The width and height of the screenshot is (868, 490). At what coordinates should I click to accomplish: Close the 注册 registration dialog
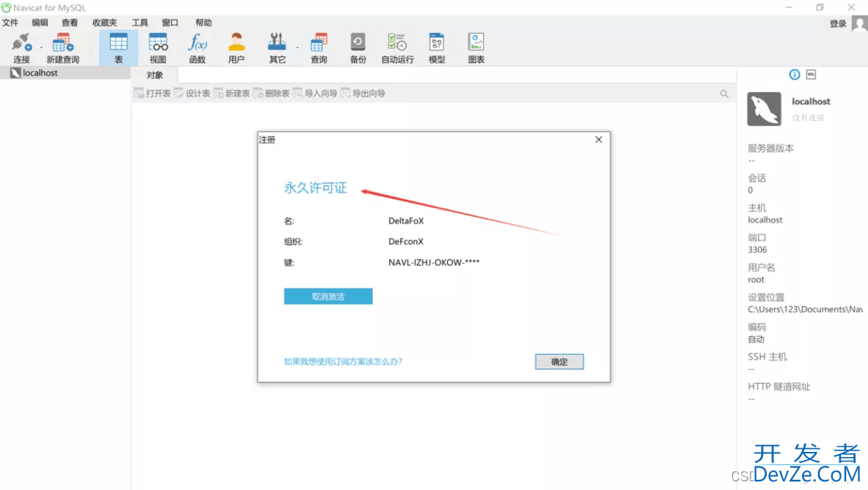click(598, 140)
